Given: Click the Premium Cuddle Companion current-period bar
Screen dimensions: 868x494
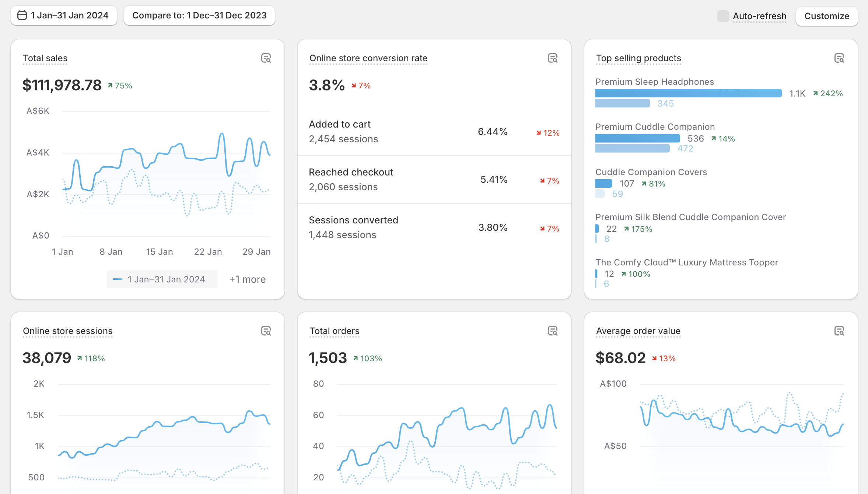Looking at the screenshot, I should click(638, 138).
